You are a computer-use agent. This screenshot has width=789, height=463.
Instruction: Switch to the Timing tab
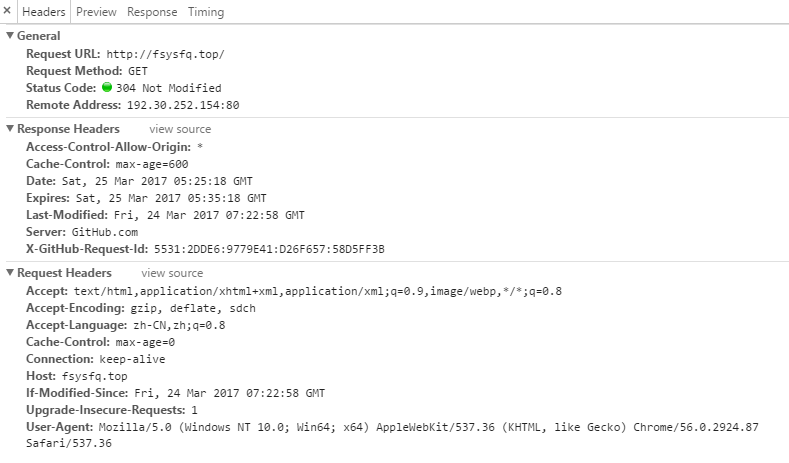205,12
